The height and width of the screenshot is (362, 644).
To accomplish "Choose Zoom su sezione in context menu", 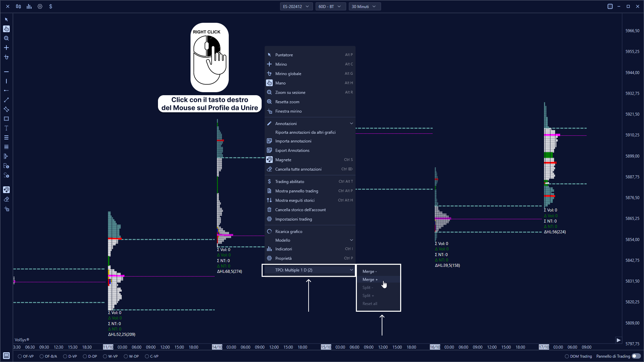I will pyautogui.click(x=310, y=93).
